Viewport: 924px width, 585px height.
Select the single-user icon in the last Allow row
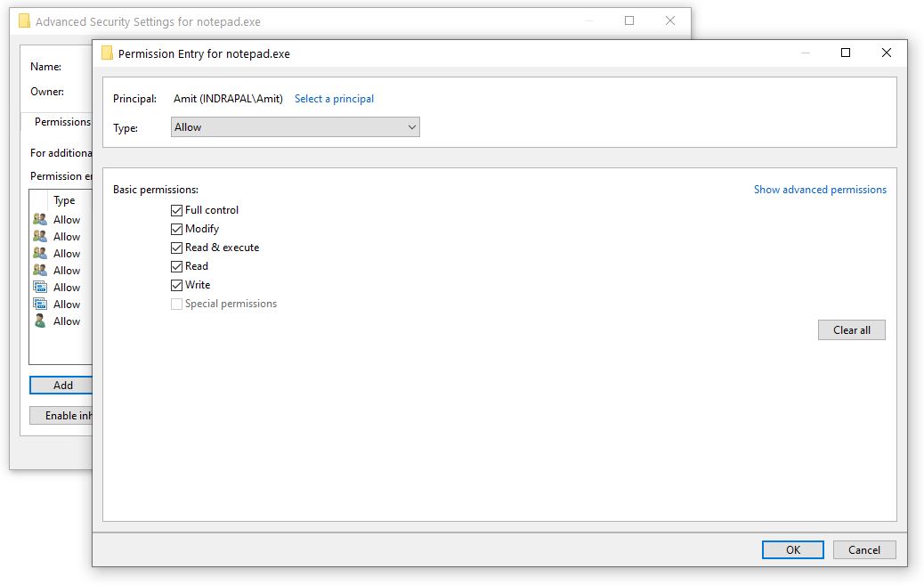pyautogui.click(x=39, y=321)
